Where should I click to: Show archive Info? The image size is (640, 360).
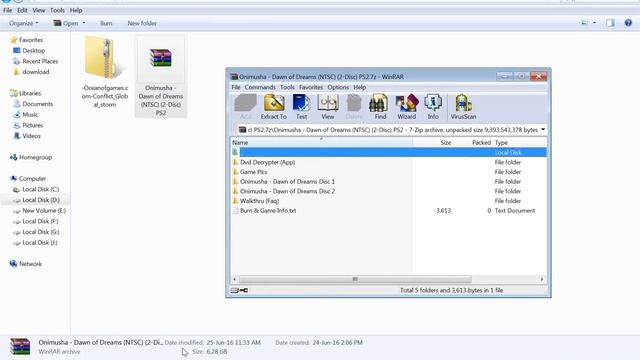click(x=433, y=107)
